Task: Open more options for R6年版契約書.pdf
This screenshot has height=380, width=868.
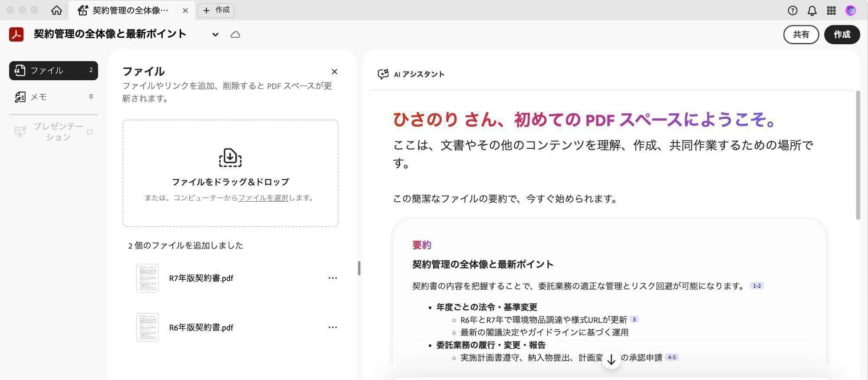Action: tap(332, 328)
